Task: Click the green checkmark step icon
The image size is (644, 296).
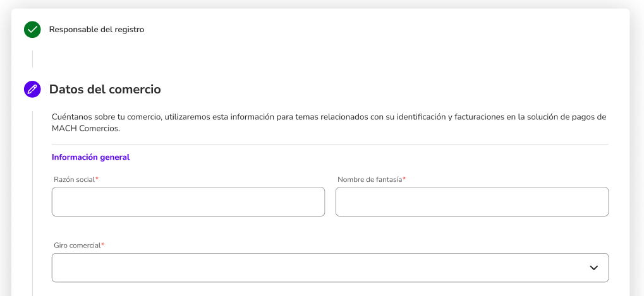Action: point(32,30)
